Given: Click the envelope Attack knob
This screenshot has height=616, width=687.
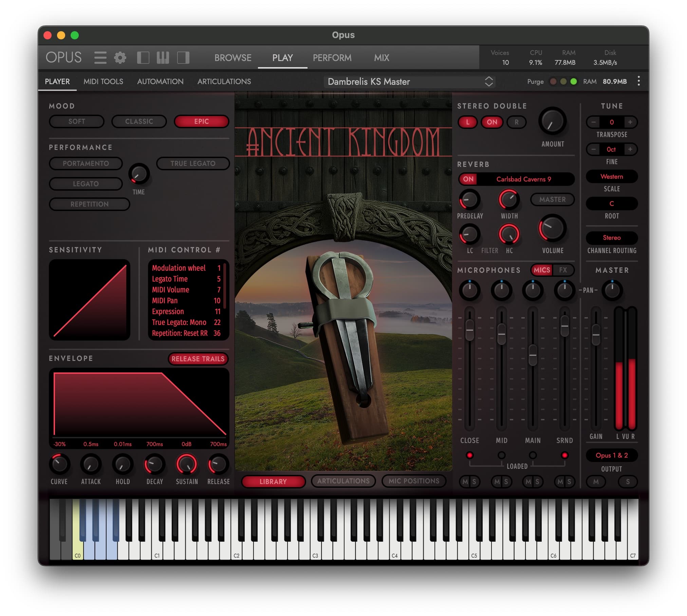Looking at the screenshot, I should 91,464.
